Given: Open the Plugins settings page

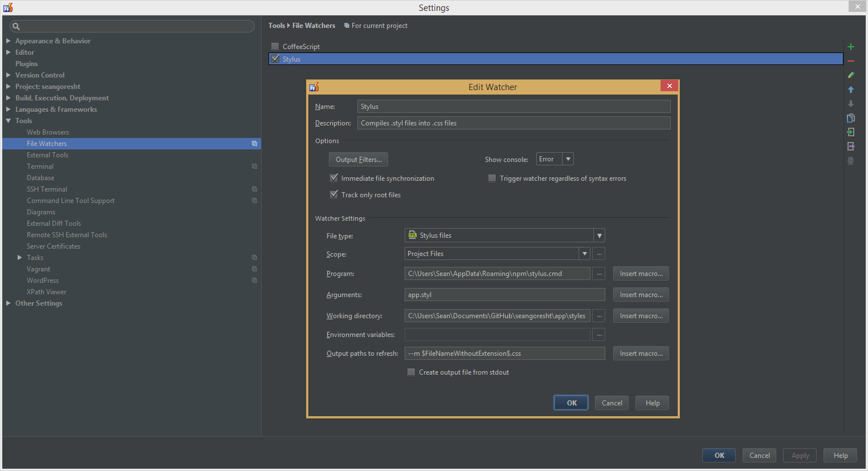Looking at the screenshot, I should [x=26, y=64].
